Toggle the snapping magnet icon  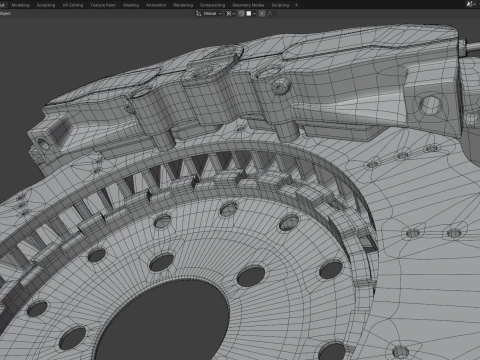click(x=241, y=14)
